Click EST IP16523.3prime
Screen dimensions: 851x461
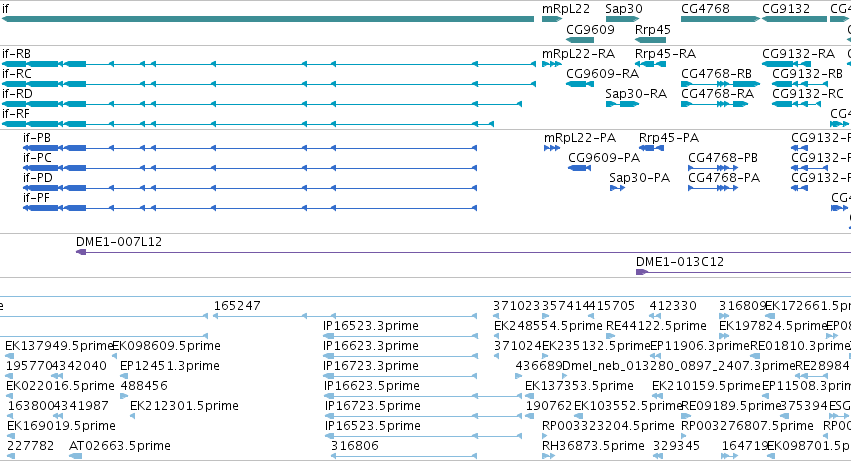pyautogui.click(x=400, y=336)
